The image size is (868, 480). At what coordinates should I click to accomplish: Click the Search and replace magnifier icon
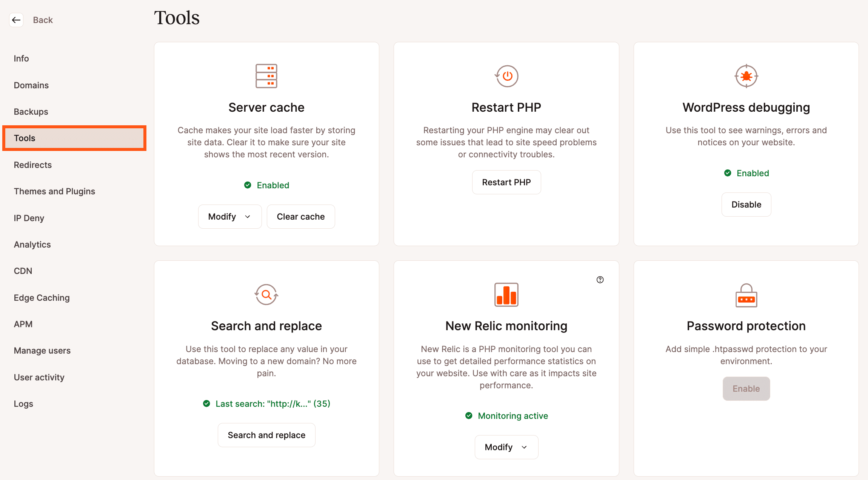(266, 294)
